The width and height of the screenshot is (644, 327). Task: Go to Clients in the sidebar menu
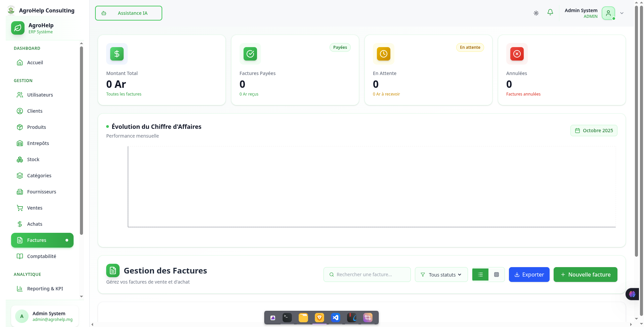35,111
